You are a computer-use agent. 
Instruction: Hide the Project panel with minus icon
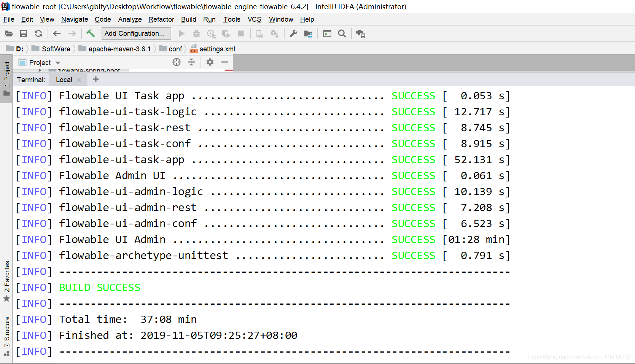coord(225,62)
